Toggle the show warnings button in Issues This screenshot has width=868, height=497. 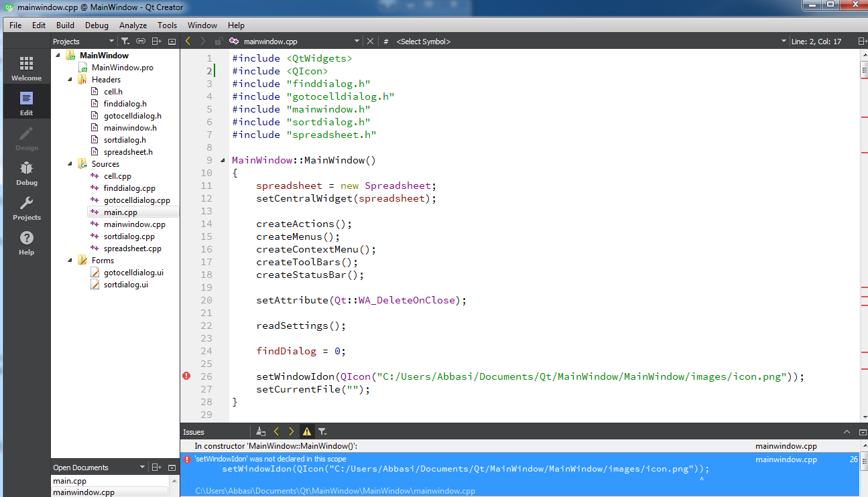(x=307, y=432)
